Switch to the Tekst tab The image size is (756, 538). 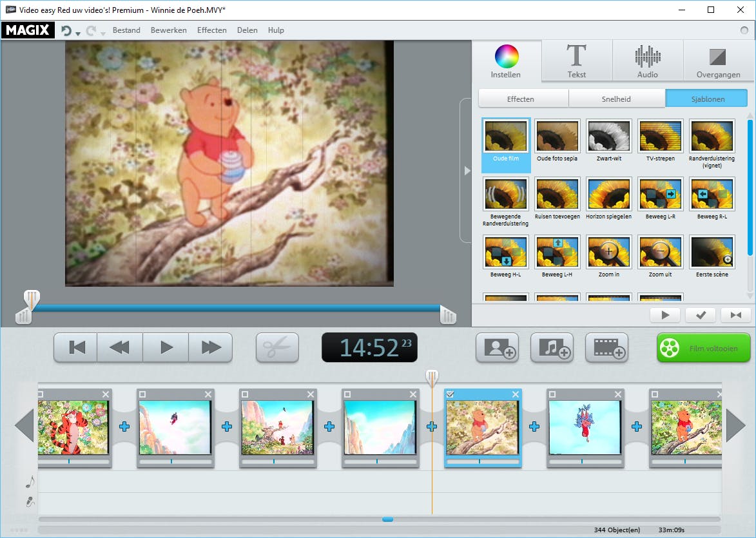[x=577, y=61]
